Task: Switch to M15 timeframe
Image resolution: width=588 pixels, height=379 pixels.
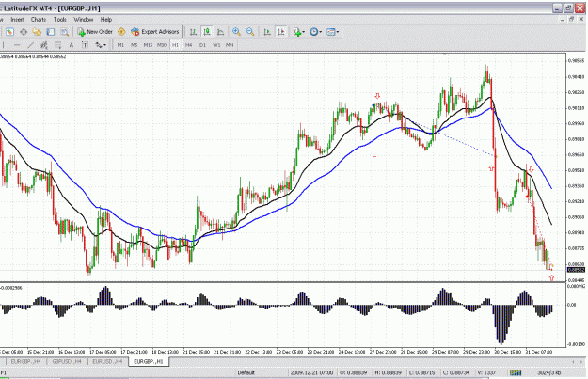Action: (x=148, y=45)
